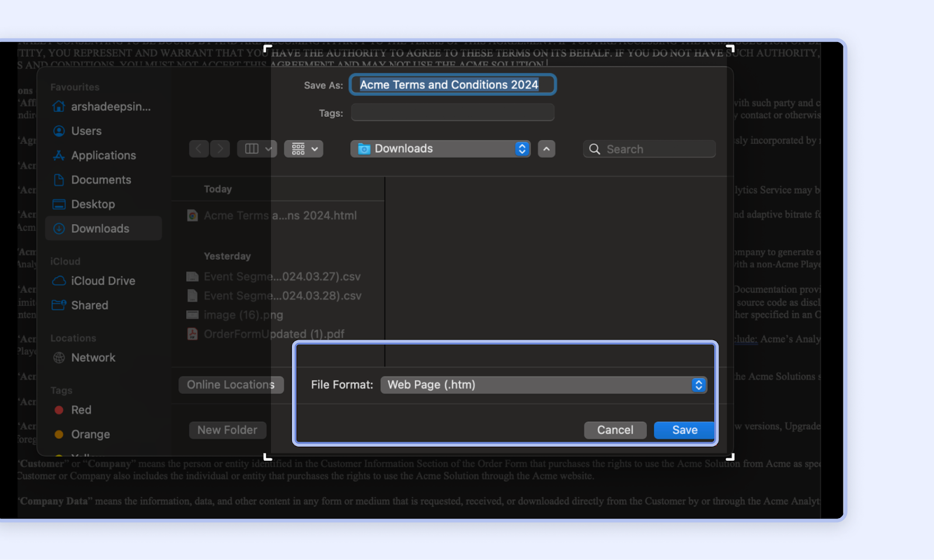
Task: Select arshadeepsin... home folder in sidebar
Action: point(103,107)
